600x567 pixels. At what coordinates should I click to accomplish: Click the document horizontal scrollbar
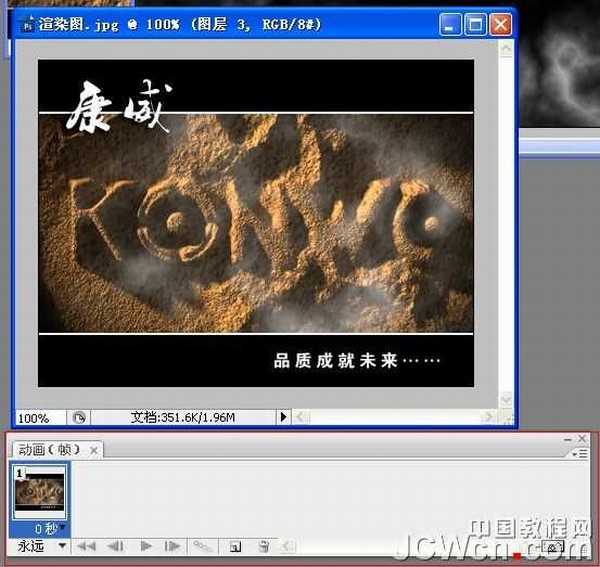tap(400, 417)
